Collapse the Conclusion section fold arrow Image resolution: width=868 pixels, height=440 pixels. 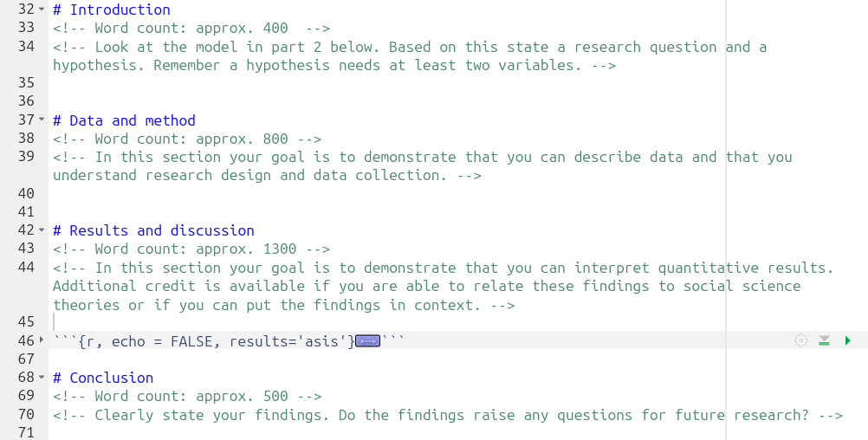point(42,377)
